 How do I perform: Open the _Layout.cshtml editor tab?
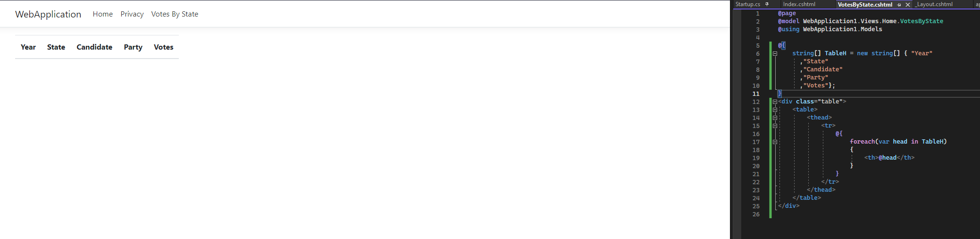tap(934, 4)
